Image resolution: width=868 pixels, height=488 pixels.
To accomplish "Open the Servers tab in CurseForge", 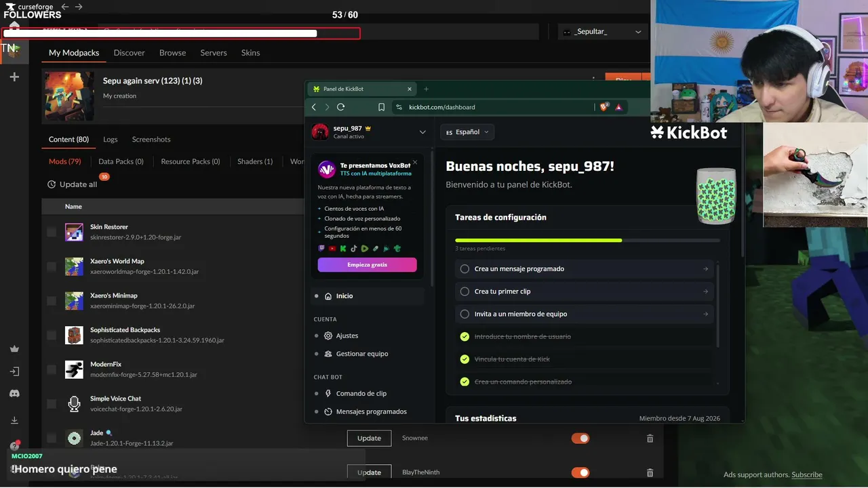I will click(214, 53).
